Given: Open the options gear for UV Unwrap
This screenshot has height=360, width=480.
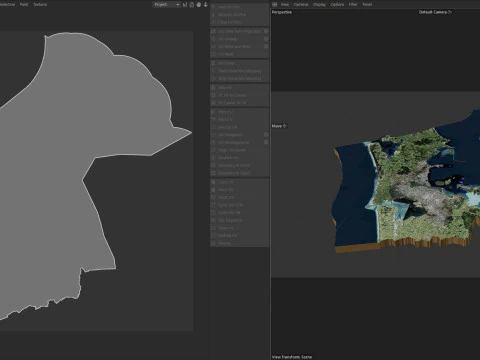Looking at the screenshot, I should pyautogui.click(x=266, y=39).
